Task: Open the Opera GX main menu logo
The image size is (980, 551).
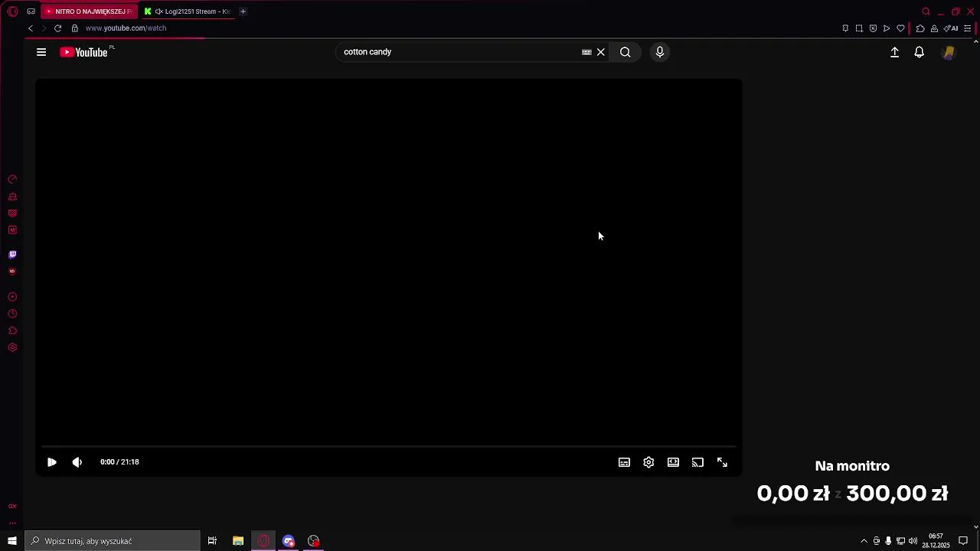Action: coord(13,11)
